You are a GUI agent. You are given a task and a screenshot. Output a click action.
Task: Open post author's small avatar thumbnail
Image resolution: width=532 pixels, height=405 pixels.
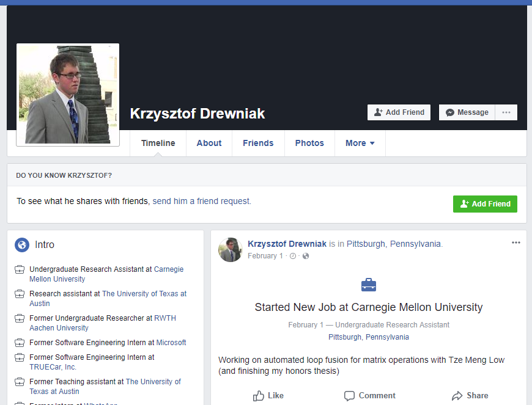tap(231, 250)
